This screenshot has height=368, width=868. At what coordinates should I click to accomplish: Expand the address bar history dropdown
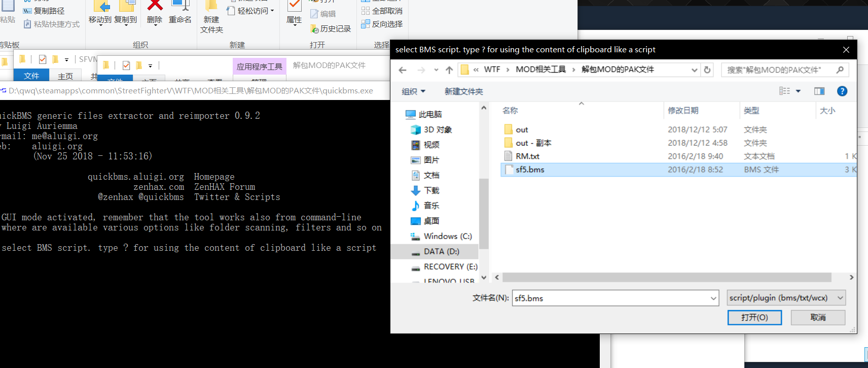point(695,70)
